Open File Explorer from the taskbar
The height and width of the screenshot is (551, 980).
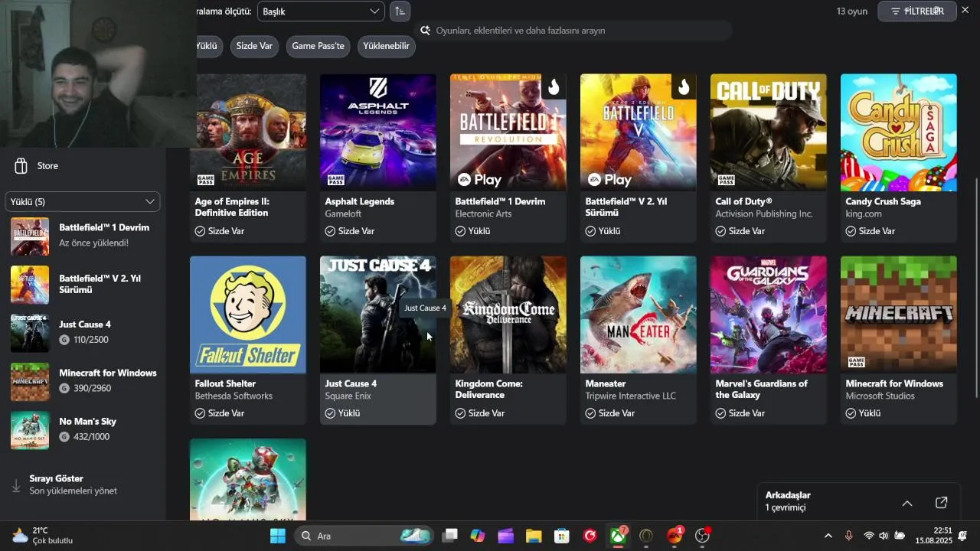(534, 536)
